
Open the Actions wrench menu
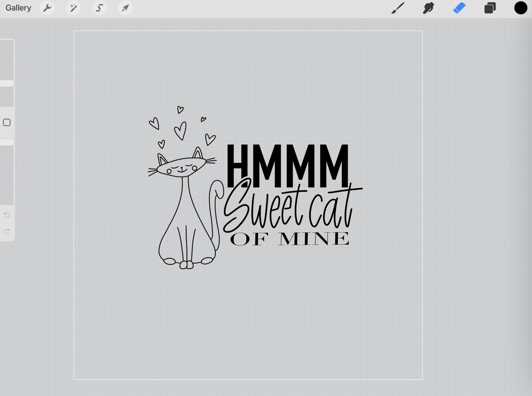(47, 8)
